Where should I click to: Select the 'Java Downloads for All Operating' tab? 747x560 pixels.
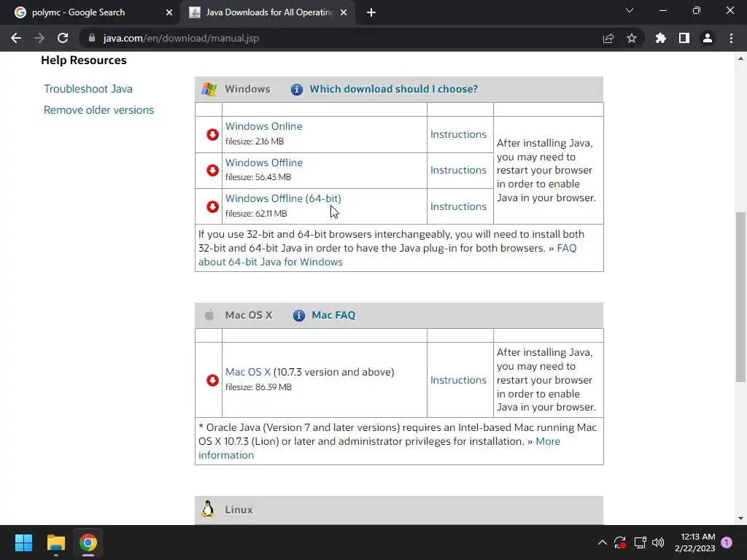(269, 12)
